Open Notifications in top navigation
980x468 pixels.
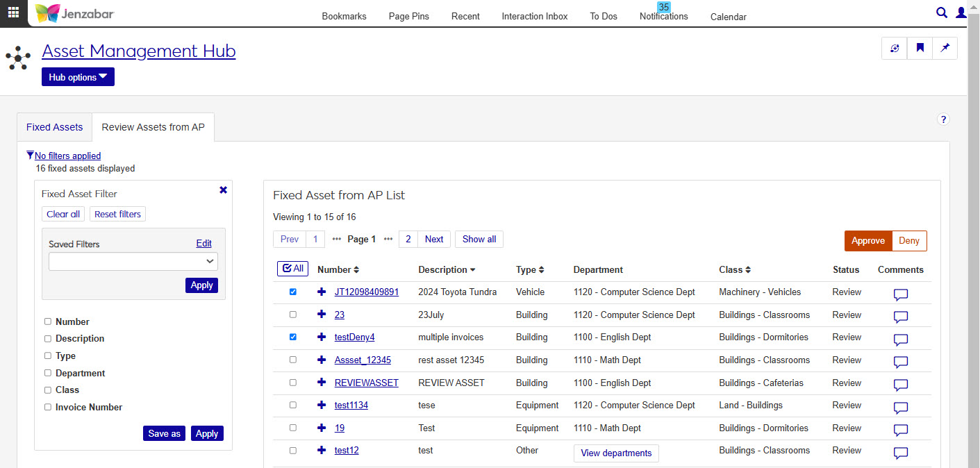pos(663,16)
